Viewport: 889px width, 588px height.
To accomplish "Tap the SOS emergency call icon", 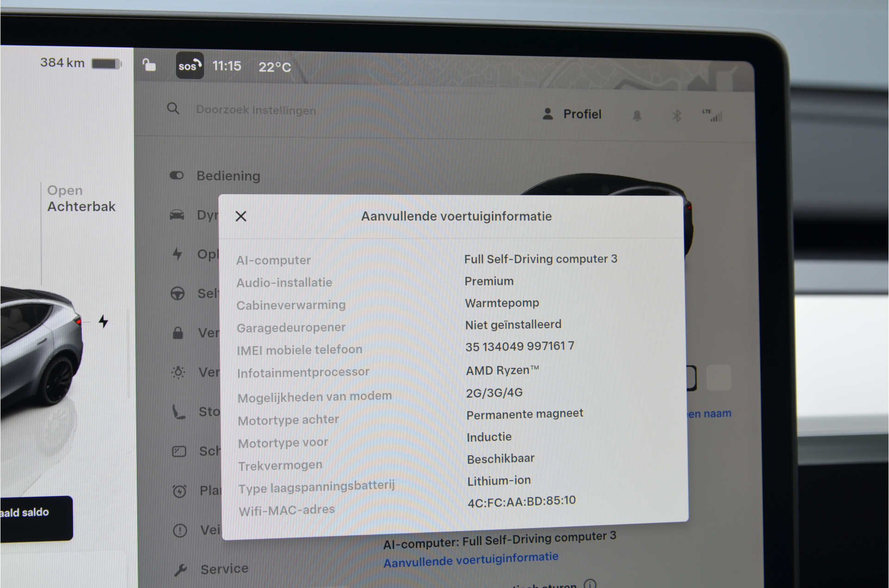I will tap(190, 66).
